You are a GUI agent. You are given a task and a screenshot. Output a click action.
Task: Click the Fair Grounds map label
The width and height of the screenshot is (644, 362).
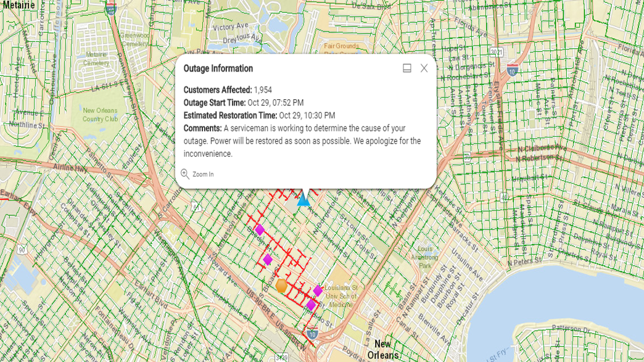coord(341,46)
